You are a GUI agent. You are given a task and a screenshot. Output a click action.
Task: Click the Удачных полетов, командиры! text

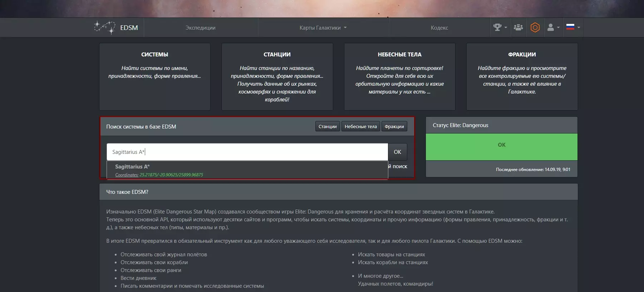point(395,284)
